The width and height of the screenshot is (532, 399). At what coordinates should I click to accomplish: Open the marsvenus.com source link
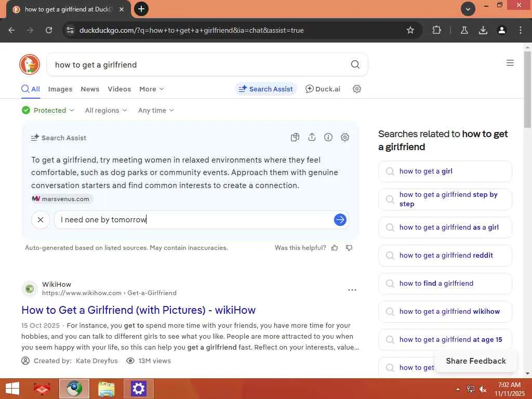click(x=61, y=199)
